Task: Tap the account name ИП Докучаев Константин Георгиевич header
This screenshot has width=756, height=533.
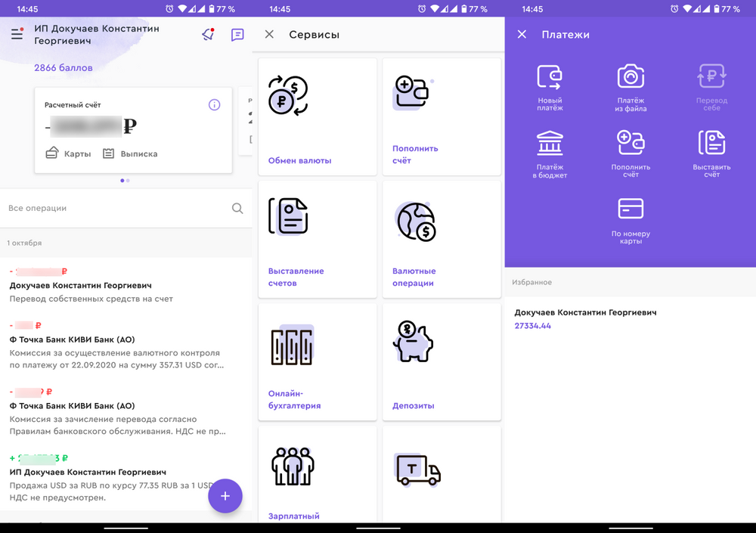Action: pos(97,34)
